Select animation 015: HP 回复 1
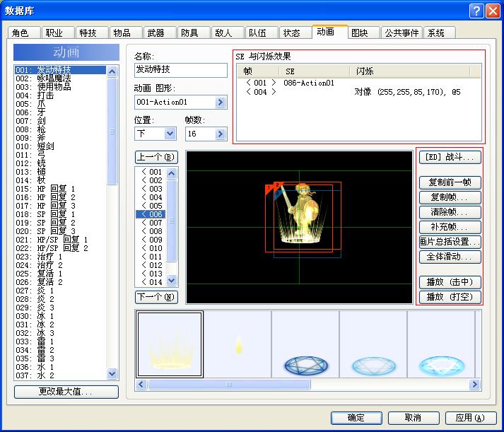Image resolution: width=504 pixels, height=432 pixels. [60, 189]
